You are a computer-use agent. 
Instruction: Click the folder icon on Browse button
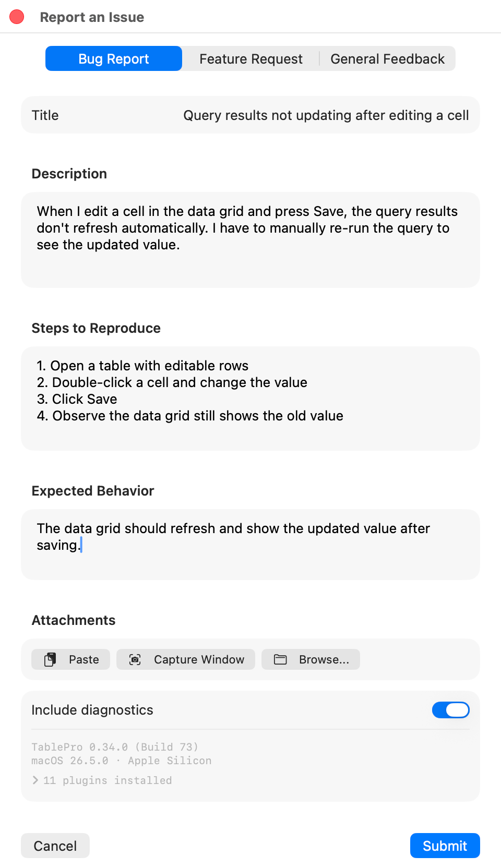(x=280, y=659)
